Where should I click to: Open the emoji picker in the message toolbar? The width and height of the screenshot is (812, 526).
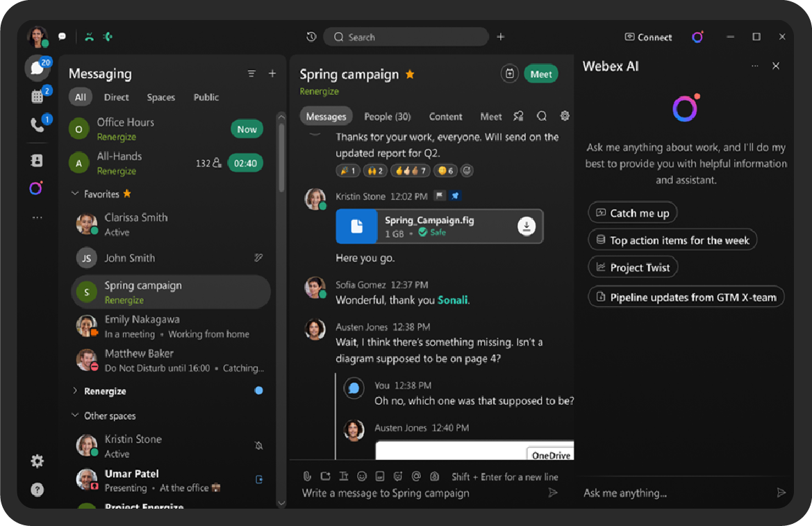(361, 476)
